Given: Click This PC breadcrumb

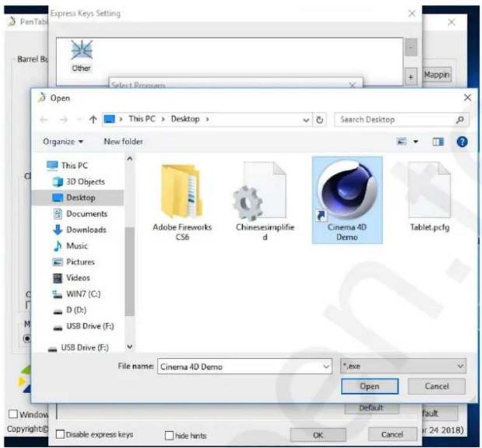Looking at the screenshot, I should click(142, 119).
